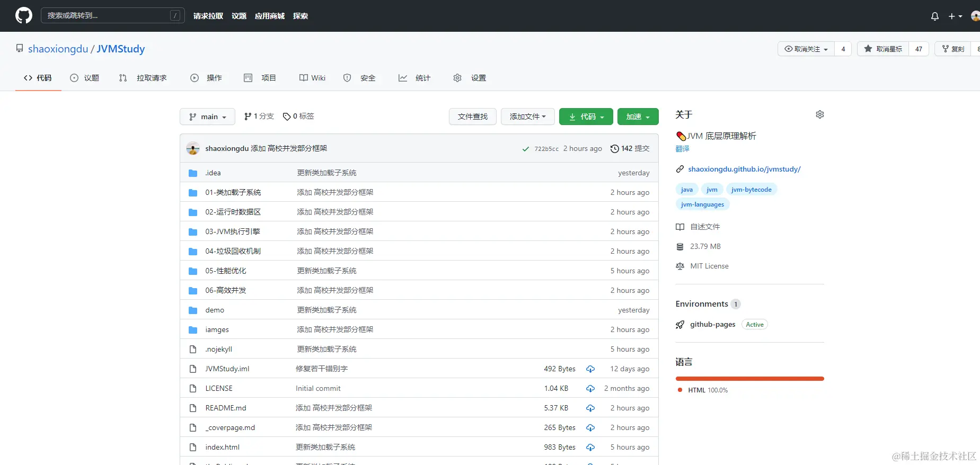Click the orange HTML language dot

[x=680, y=390]
